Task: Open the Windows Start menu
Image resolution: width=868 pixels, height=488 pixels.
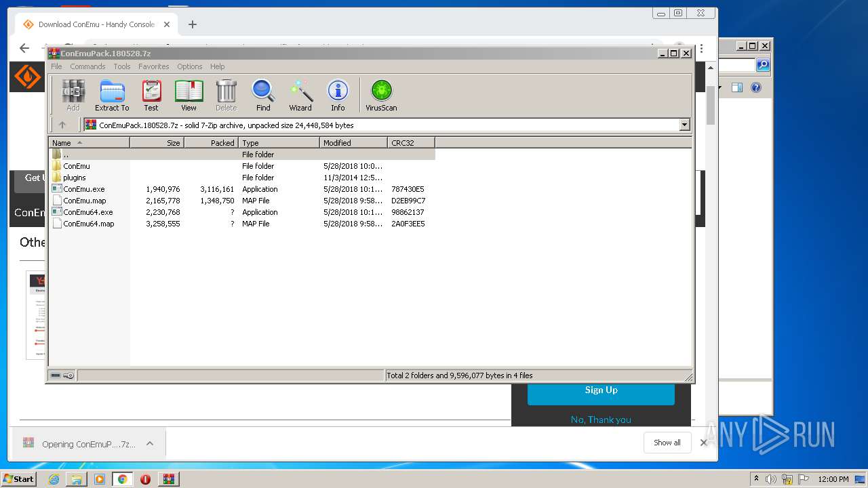Action: (18, 479)
